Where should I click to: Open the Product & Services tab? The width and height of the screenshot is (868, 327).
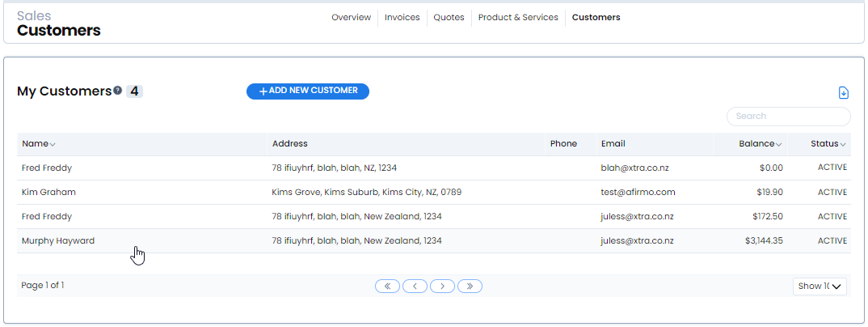tap(518, 17)
